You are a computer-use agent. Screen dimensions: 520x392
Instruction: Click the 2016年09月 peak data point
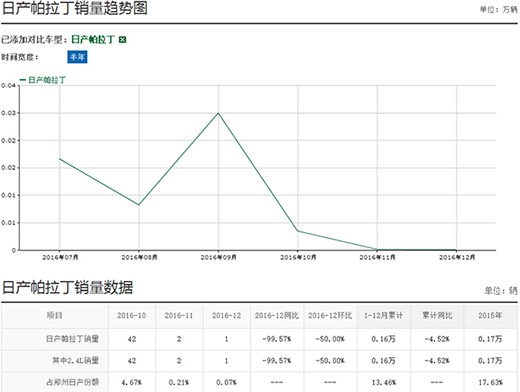pos(218,113)
